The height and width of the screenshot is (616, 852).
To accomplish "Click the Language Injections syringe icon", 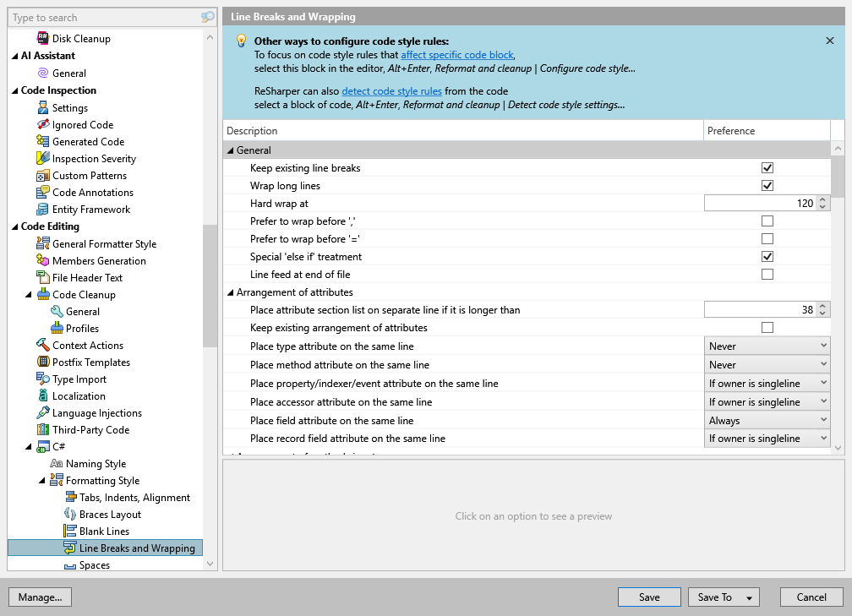I will pos(43,413).
